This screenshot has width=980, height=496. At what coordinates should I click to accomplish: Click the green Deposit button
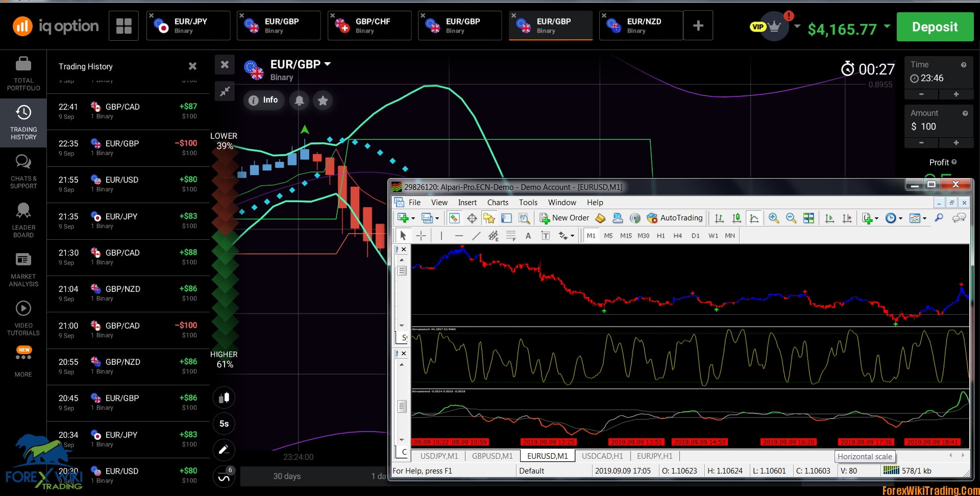click(x=935, y=27)
